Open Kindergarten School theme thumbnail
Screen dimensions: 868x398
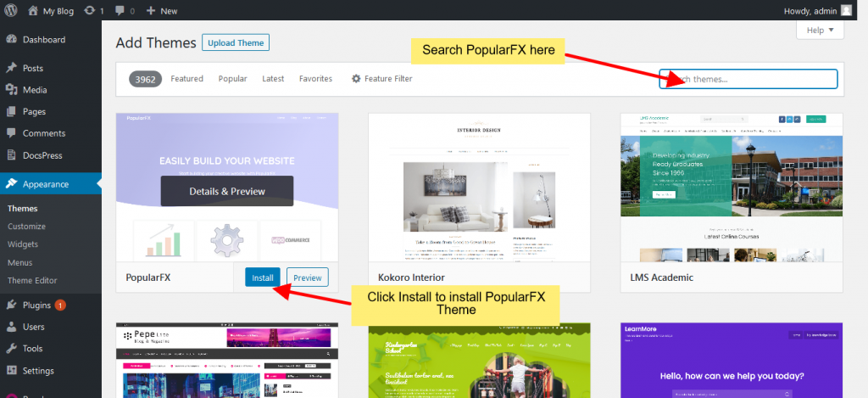(x=480, y=361)
